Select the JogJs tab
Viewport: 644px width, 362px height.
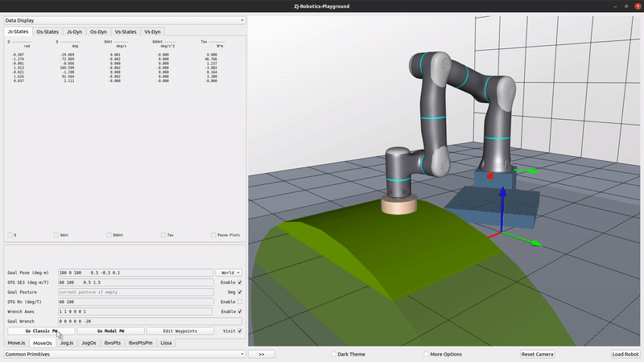(67, 343)
